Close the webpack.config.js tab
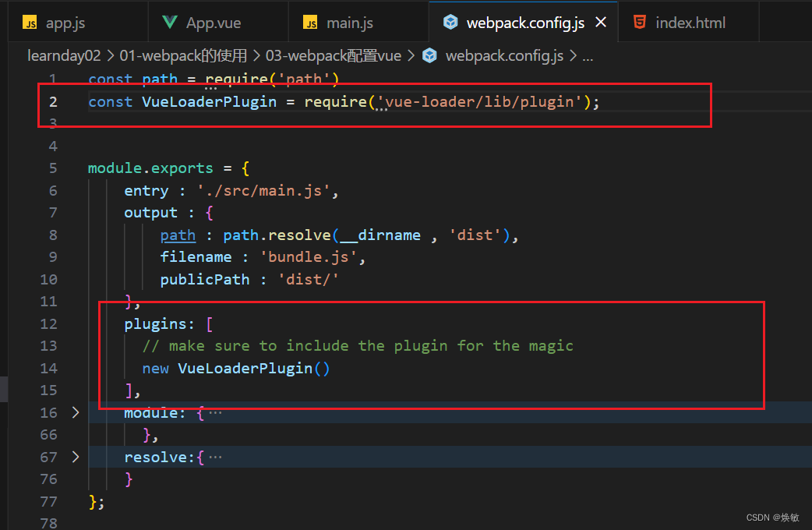This screenshot has height=530, width=812. (600, 22)
